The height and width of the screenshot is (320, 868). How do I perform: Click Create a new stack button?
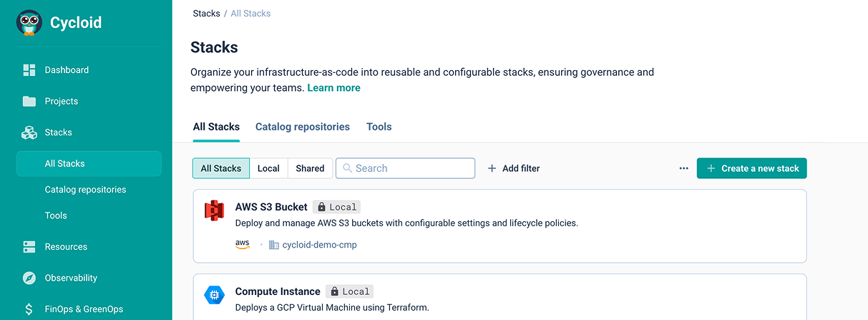click(751, 168)
